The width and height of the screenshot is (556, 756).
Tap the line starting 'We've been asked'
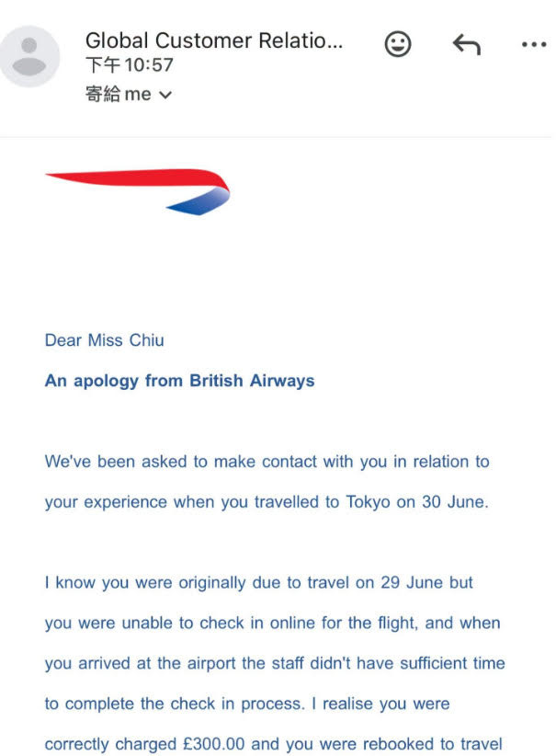point(267,462)
